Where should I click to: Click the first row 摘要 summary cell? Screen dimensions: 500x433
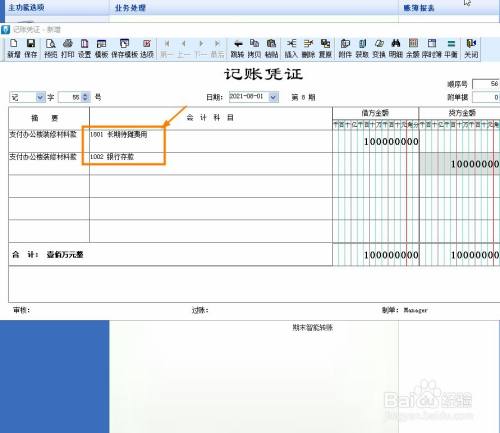point(49,141)
